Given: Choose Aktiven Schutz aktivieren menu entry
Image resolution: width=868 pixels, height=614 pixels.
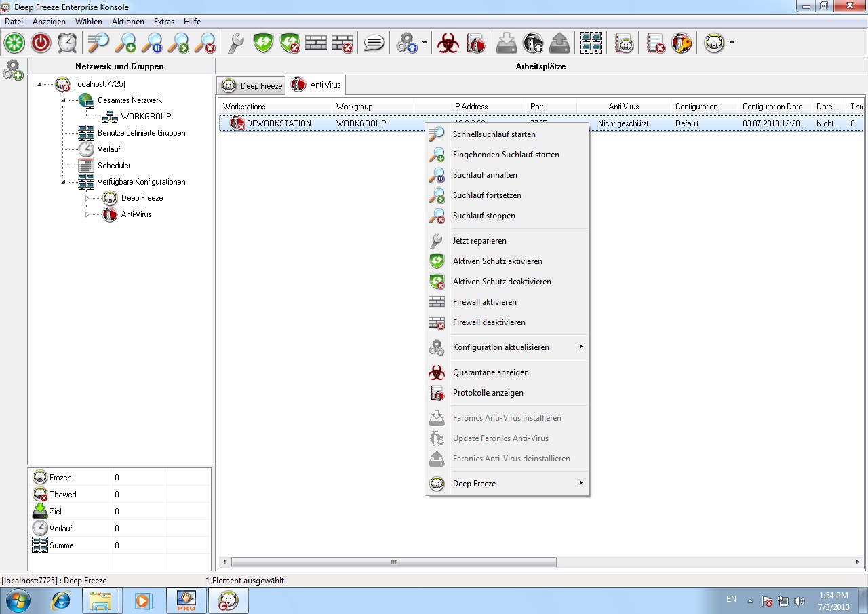Looking at the screenshot, I should click(x=507, y=261).
